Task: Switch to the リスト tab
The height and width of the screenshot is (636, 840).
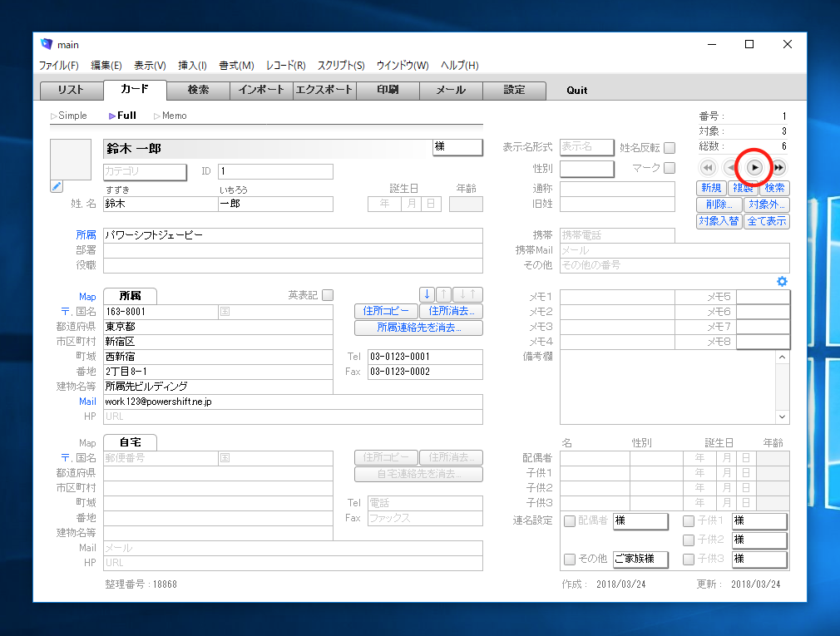Action: pos(71,90)
